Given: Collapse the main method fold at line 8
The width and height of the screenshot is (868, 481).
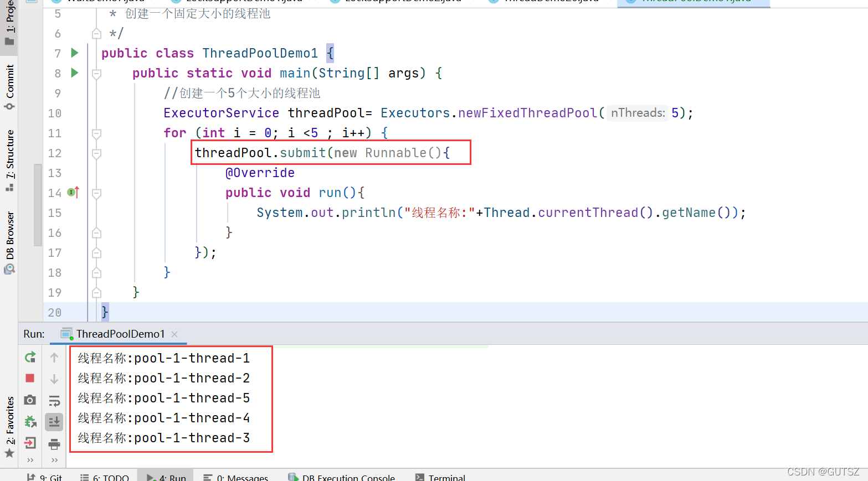Looking at the screenshot, I should point(96,74).
